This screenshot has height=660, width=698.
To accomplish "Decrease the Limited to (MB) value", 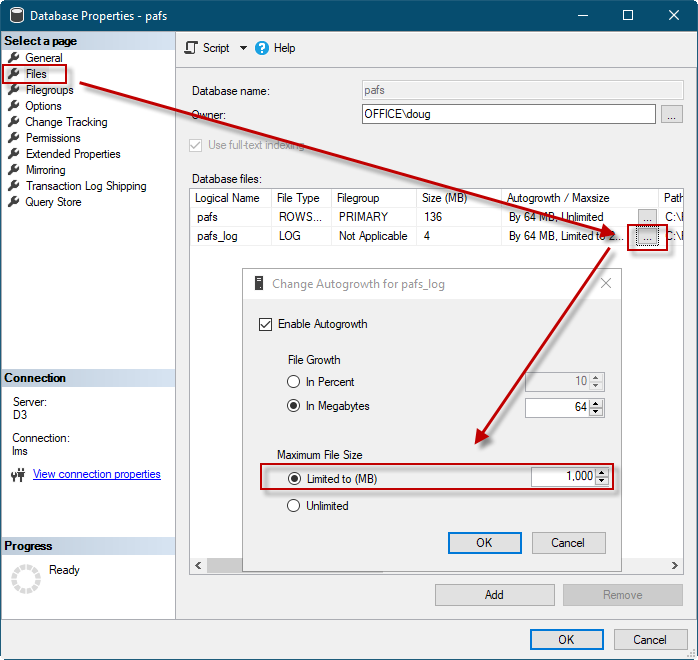I will coord(602,481).
